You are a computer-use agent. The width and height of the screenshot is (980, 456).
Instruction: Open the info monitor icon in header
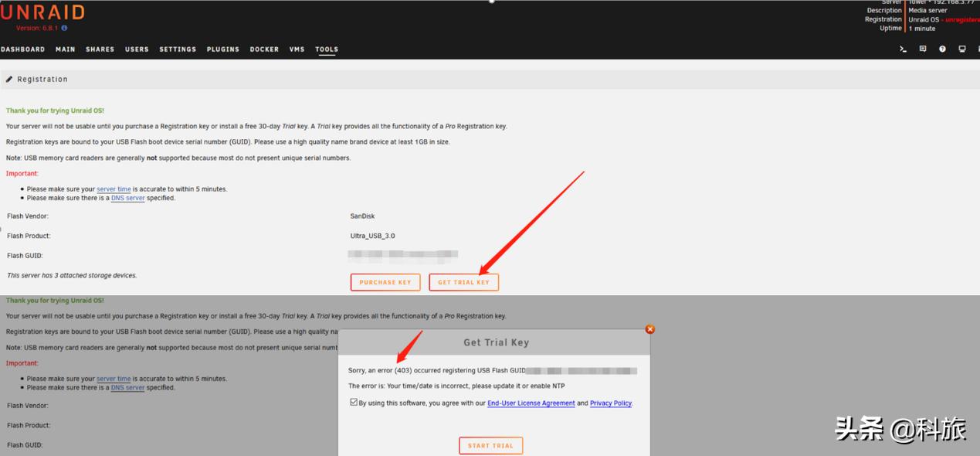pyautogui.click(x=962, y=49)
